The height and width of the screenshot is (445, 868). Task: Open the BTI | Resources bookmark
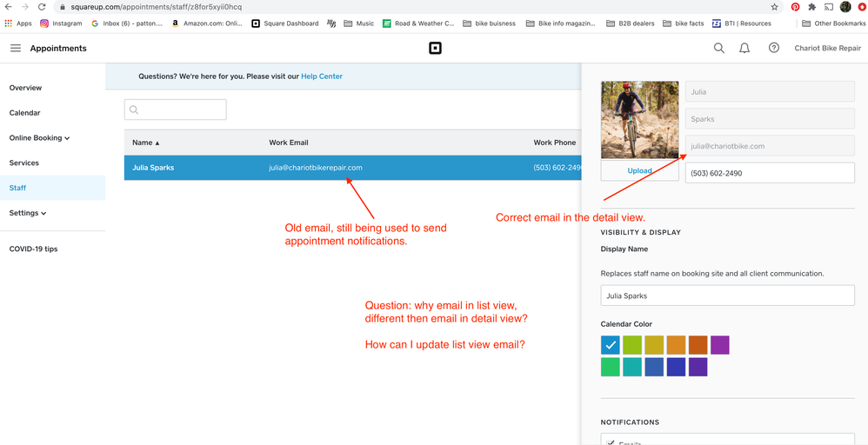coord(741,23)
